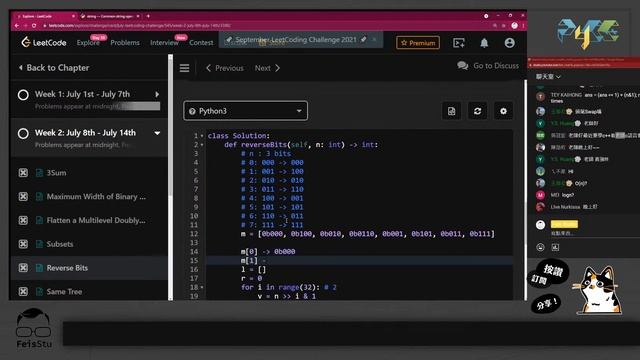The width and height of the screenshot is (640, 360).
Task: Click the document icon beside Same Tree
Action: [39, 291]
